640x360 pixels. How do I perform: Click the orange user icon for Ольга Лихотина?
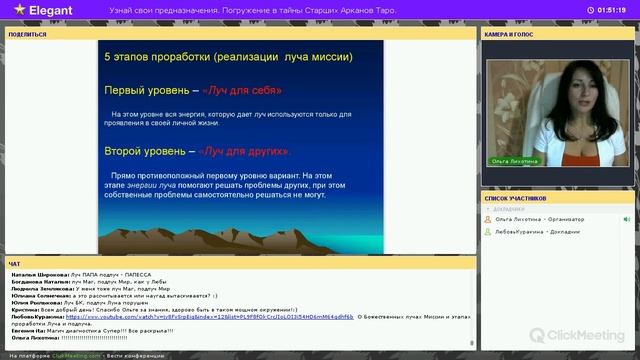487,220
